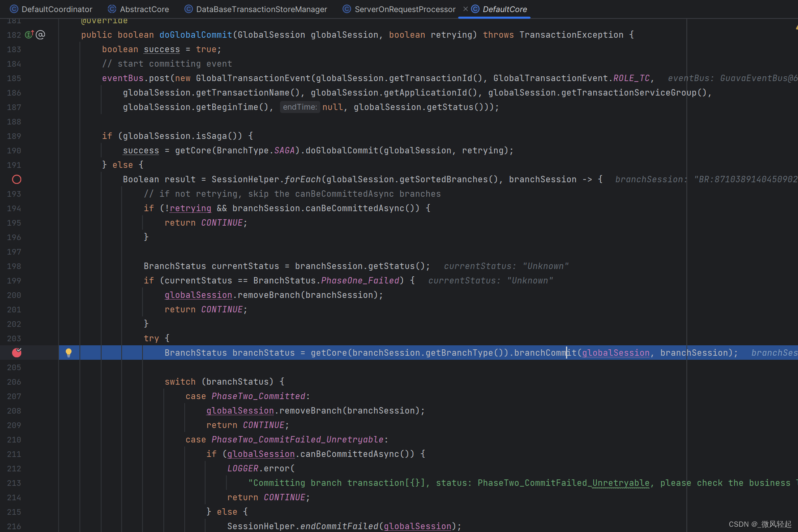Click the implements-method gutter icon at line 182
Viewport: 798px width, 532px height.
pyautogui.click(x=29, y=35)
